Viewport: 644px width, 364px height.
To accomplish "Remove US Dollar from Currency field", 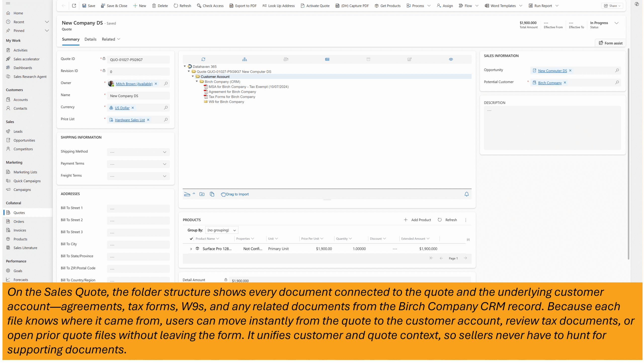I will pyautogui.click(x=133, y=108).
